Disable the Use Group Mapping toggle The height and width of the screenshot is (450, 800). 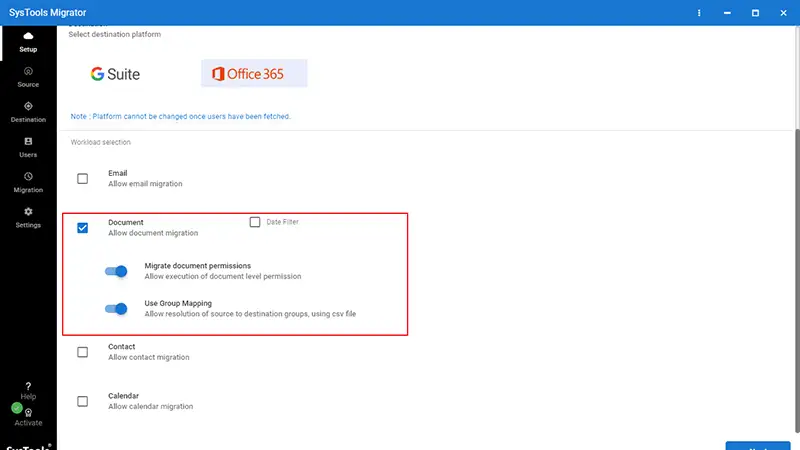click(x=116, y=309)
